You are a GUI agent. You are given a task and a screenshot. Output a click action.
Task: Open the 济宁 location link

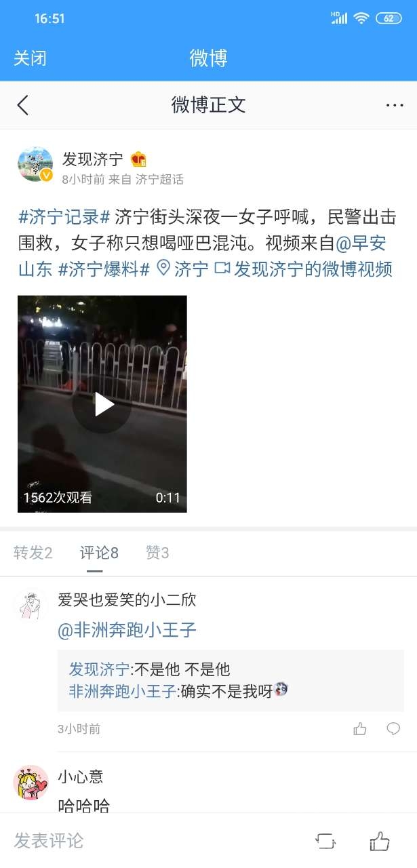click(x=182, y=269)
